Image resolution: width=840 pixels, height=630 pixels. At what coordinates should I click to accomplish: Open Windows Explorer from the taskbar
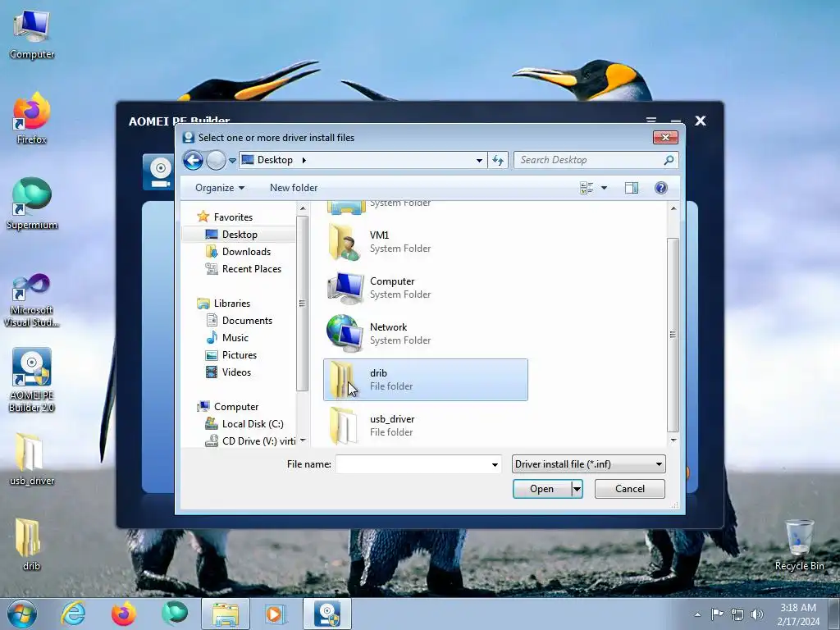coord(226,614)
